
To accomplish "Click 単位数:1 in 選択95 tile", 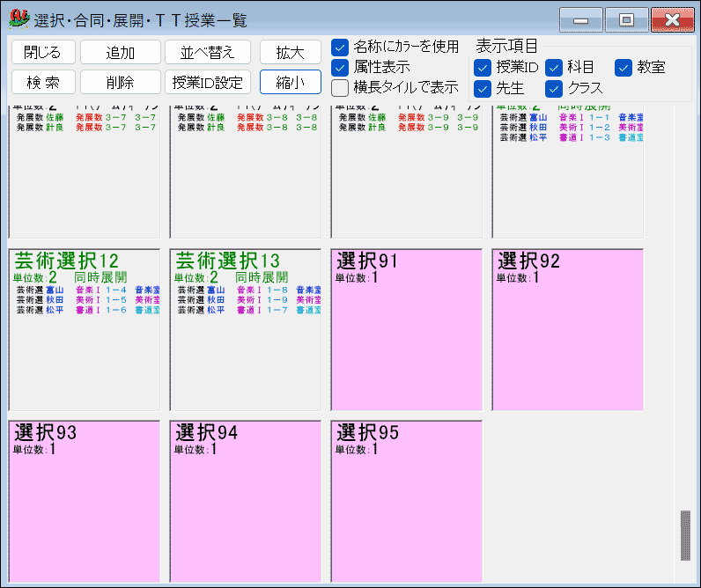I will click(x=357, y=449).
